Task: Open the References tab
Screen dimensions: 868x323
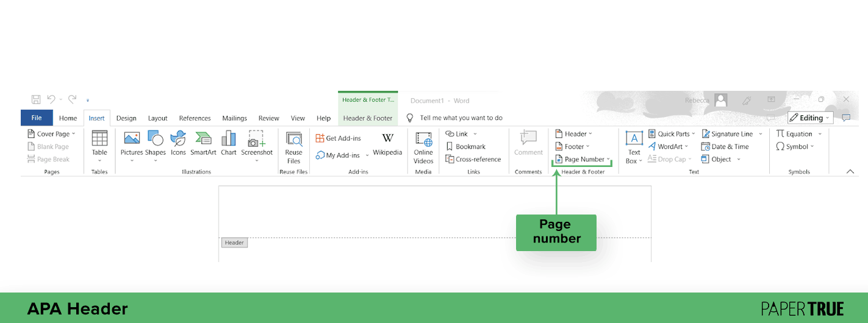Action: pyautogui.click(x=195, y=118)
